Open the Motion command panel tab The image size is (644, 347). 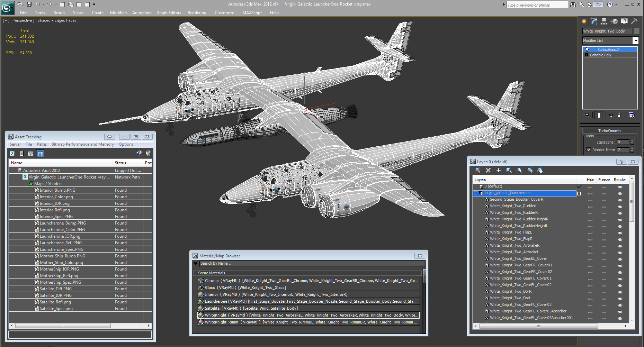point(615,21)
